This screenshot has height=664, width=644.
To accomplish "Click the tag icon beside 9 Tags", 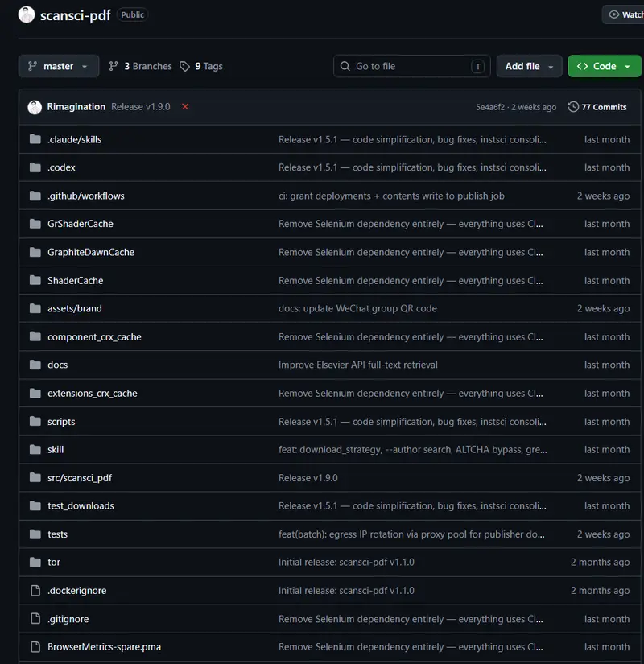I will click(x=184, y=66).
